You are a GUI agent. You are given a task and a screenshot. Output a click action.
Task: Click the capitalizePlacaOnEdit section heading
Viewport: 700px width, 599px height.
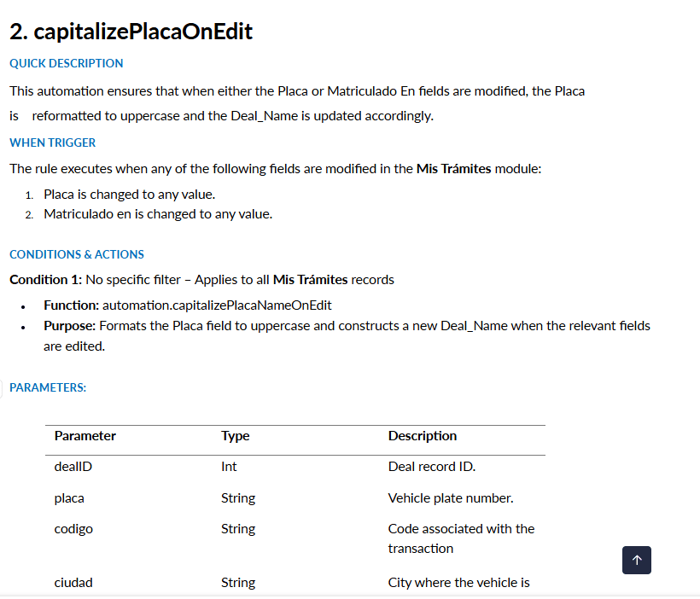[131, 32]
